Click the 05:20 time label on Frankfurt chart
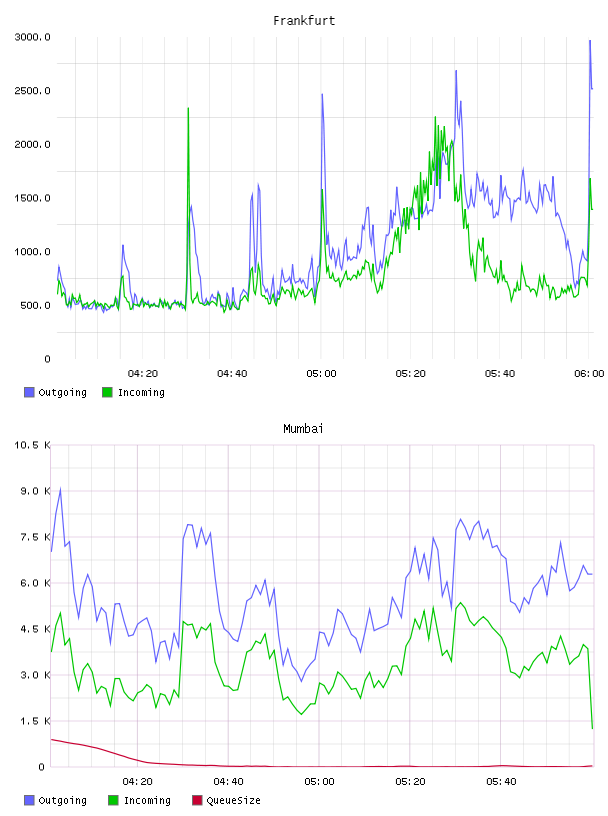The width and height of the screenshot is (608, 816). (x=411, y=374)
